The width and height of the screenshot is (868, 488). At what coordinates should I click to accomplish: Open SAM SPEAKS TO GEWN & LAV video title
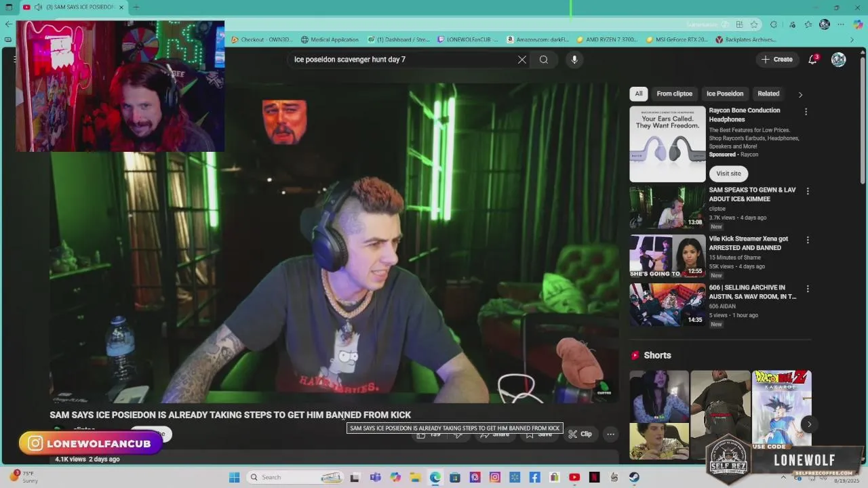point(752,195)
